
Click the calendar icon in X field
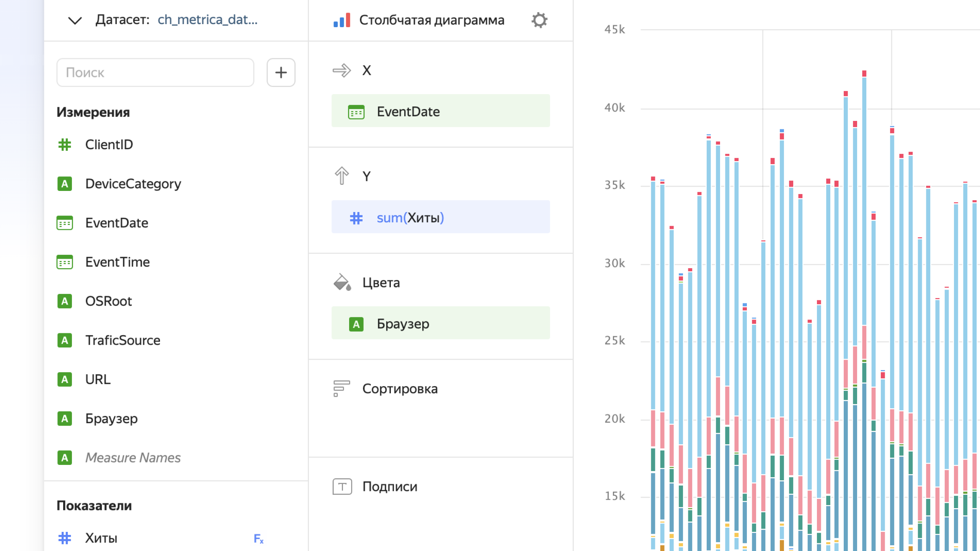click(x=356, y=112)
